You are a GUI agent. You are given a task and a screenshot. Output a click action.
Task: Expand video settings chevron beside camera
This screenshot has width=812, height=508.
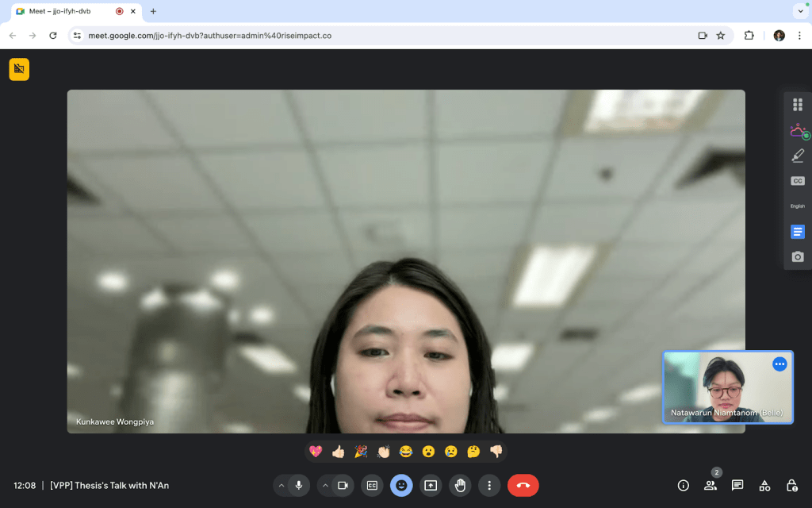click(325, 485)
